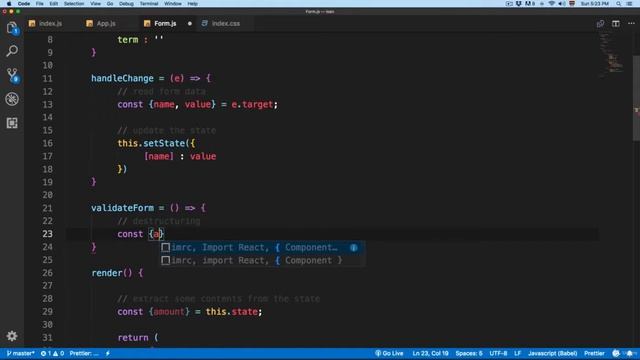
Task: Change indentation via the Spaces status bar entry
Action: click(x=469, y=353)
